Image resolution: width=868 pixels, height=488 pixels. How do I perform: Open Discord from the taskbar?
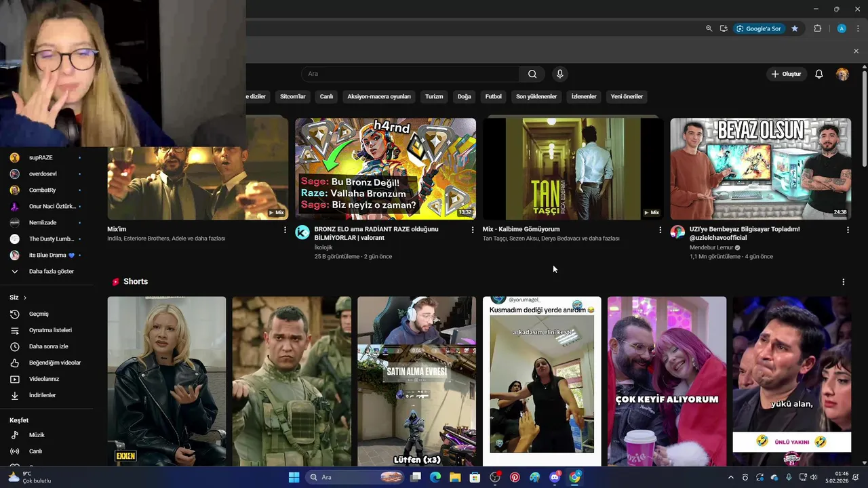tap(555, 477)
